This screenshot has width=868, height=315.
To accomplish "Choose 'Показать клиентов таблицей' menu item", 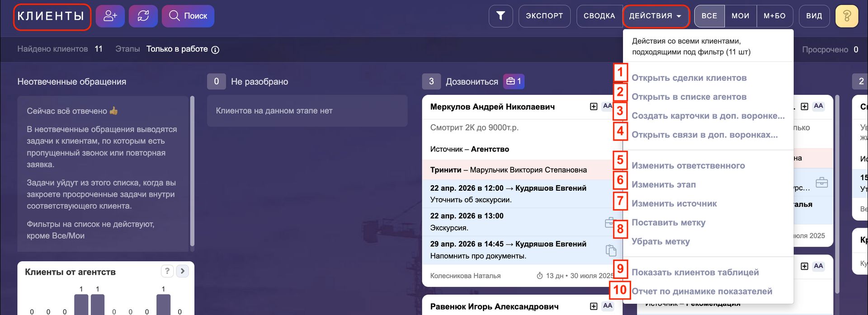I will 695,273.
